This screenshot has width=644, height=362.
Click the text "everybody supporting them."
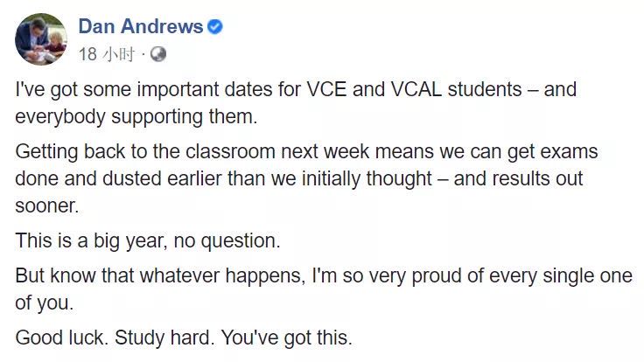[125, 116]
